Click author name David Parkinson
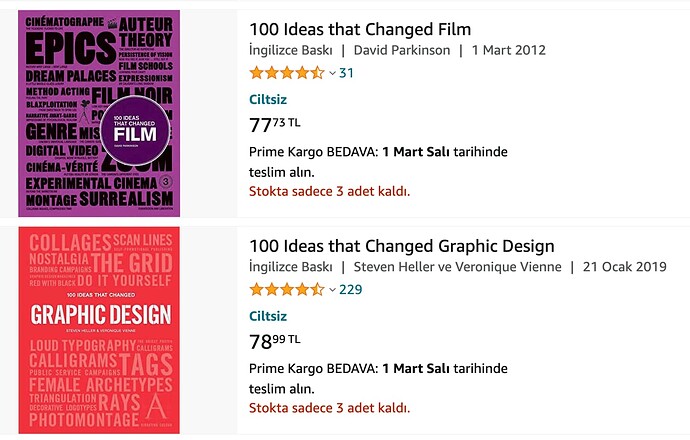690x440 pixels. pyautogui.click(x=402, y=50)
